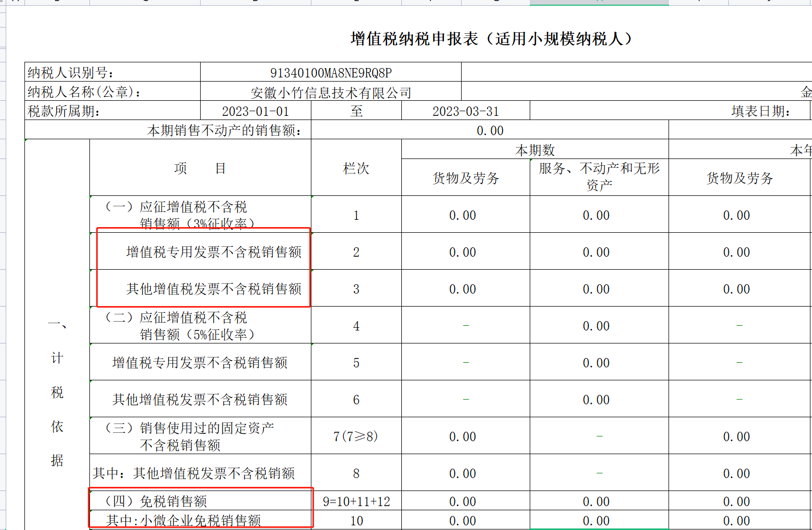Image resolution: width=812 pixels, height=530 pixels.
Task: Click the 应征增值税不含税销售额（5%征收率）cell
Action: (x=200, y=325)
